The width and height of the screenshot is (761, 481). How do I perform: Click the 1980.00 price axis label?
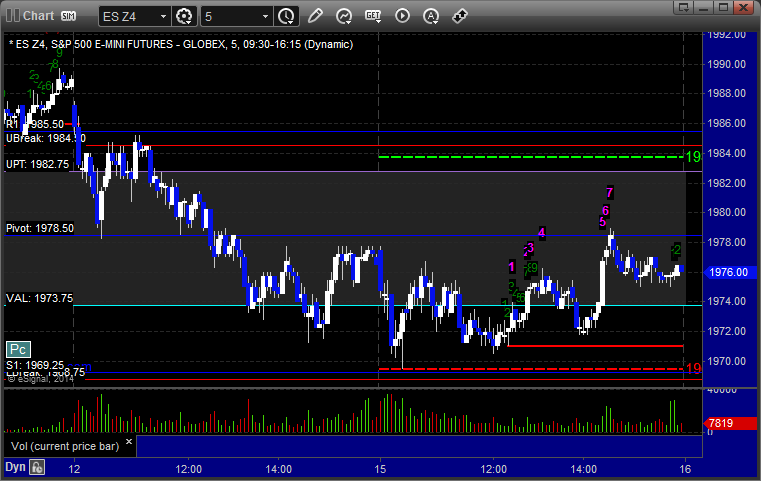click(727, 212)
